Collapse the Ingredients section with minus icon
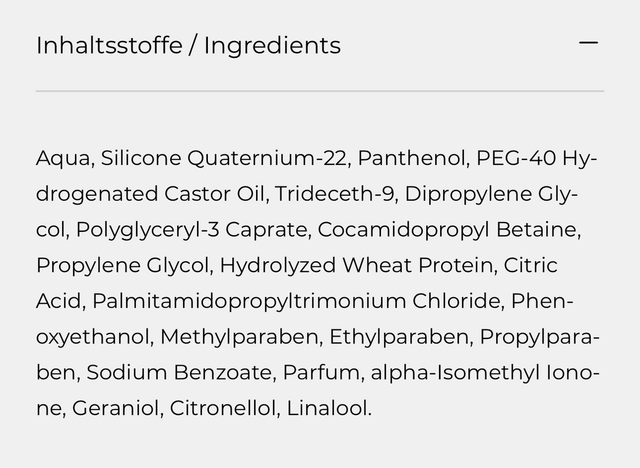The width and height of the screenshot is (640, 468). [x=588, y=44]
